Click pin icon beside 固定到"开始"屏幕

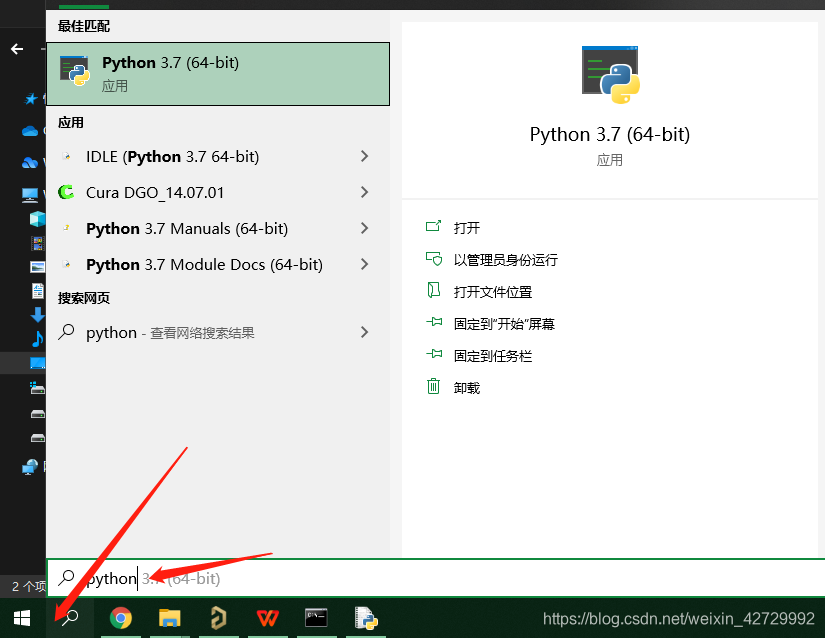coord(434,321)
